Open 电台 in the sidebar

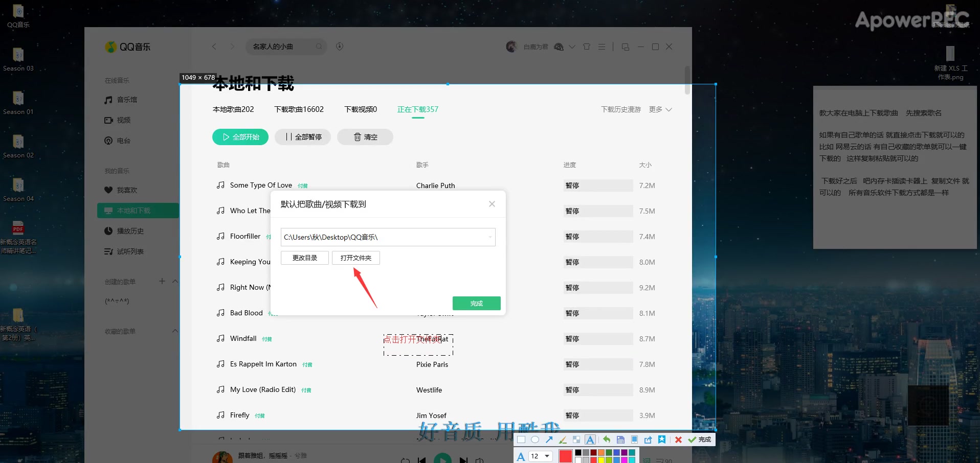118,141
